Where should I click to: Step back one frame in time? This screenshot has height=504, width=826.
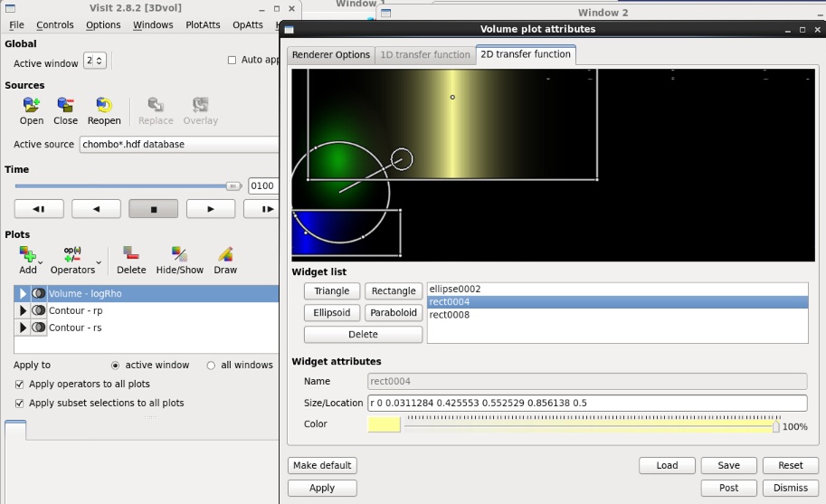pyautogui.click(x=39, y=209)
